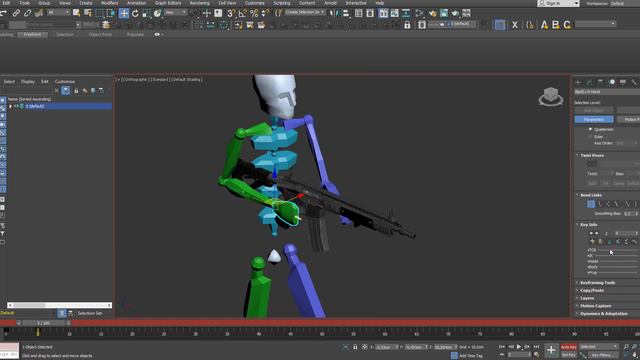Activate the Rotate tool
Image resolution: width=640 pixels, height=360 pixels.
point(135,13)
